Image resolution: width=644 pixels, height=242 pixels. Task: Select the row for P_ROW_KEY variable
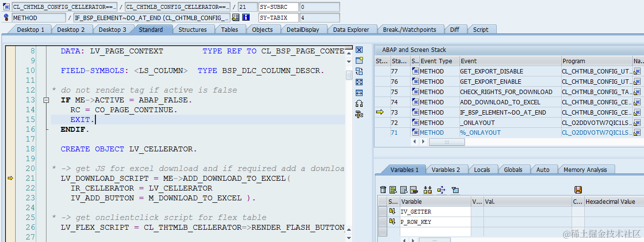(x=382, y=222)
